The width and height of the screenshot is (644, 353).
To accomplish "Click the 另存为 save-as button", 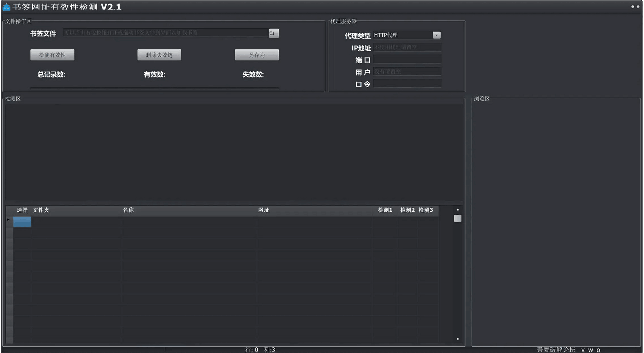I will pos(257,55).
